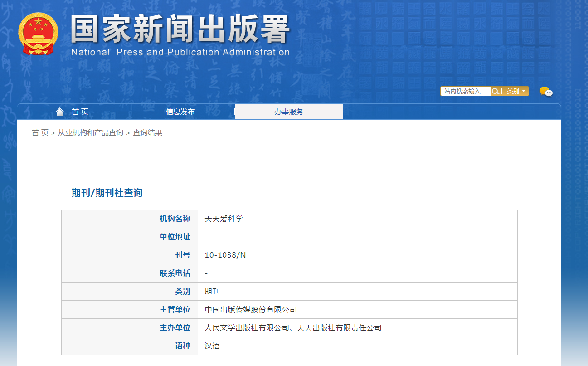Viewport: 588px width, 366px height.
Task: Click the magnifier search icon
Action: [x=496, y=91]
